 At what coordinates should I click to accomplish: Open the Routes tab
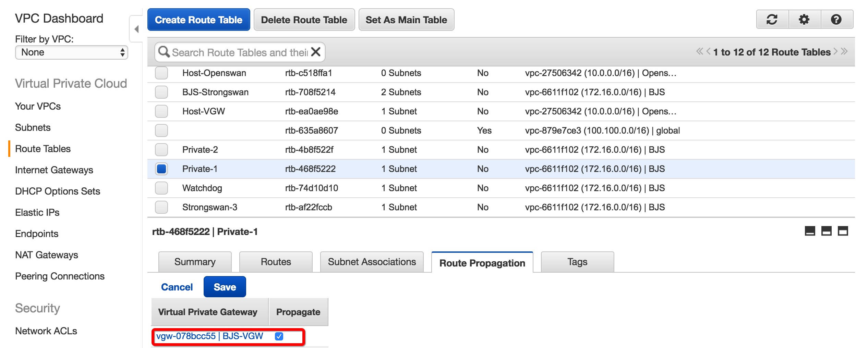(276, 262)
